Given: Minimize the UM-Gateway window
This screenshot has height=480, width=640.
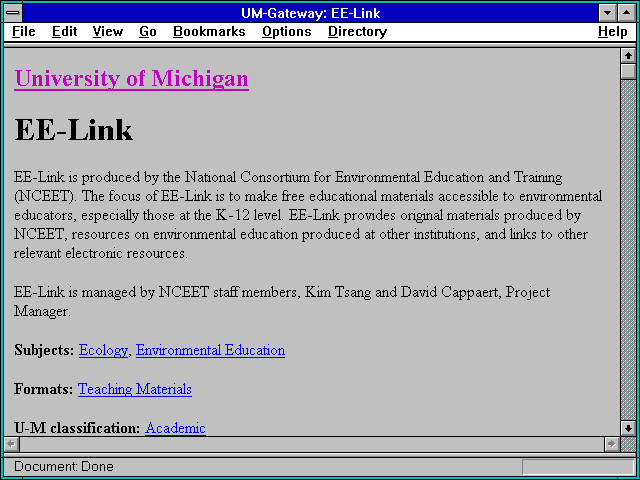Looking at the screenshot, I should (x=608, y=13).
